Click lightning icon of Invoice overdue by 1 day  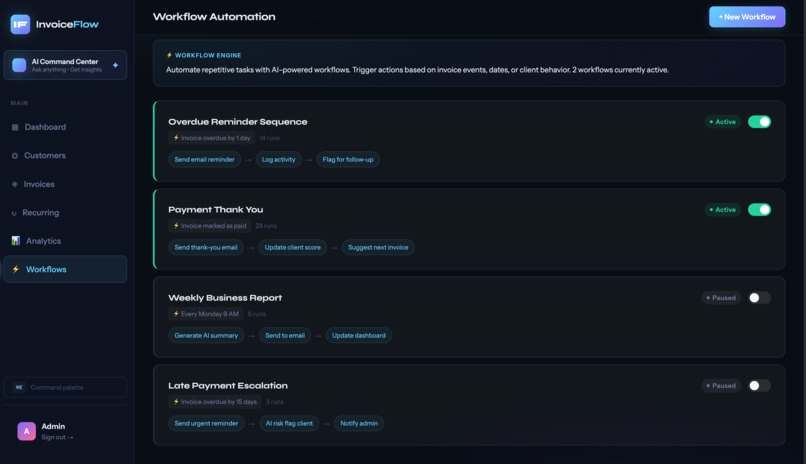176,138
